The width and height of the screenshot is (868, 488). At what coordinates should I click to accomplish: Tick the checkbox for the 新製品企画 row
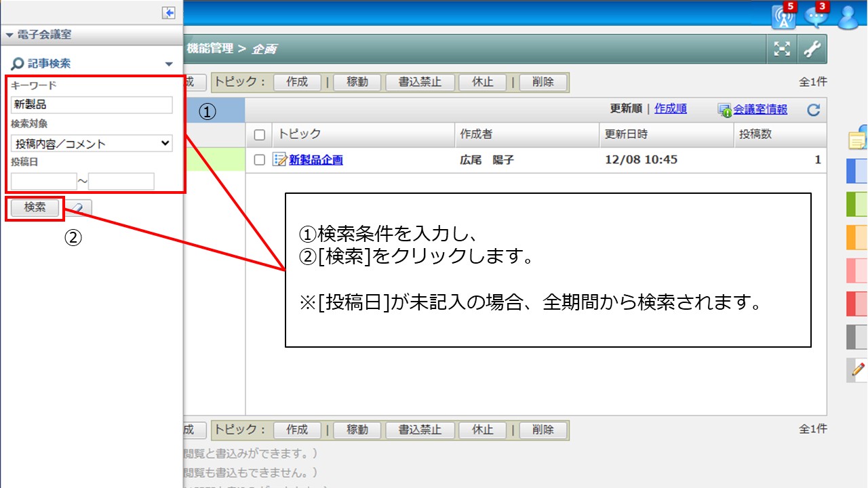[x=259, y=160]
